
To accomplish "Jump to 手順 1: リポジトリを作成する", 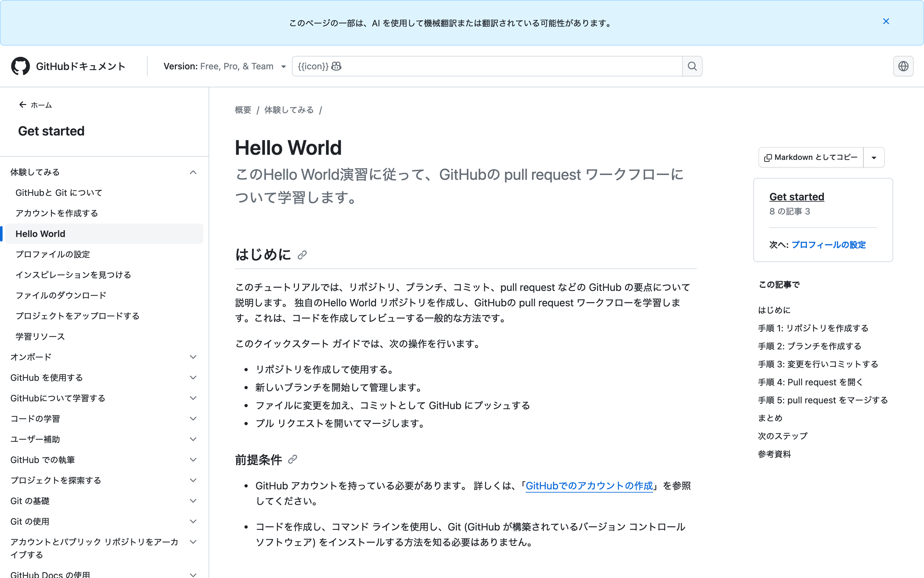I will 813,328.
